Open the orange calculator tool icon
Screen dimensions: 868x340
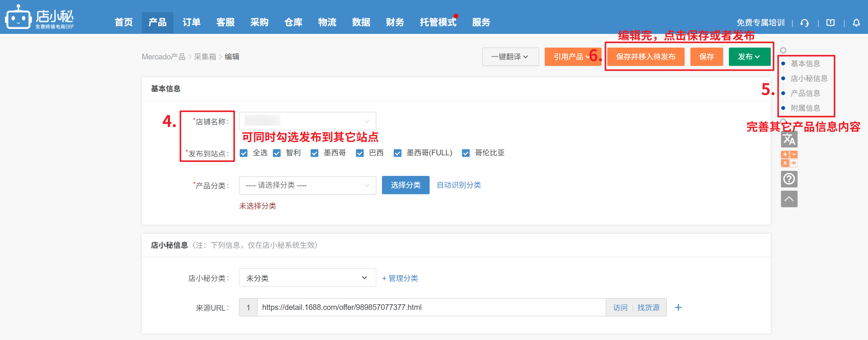(x=789, y=159)
